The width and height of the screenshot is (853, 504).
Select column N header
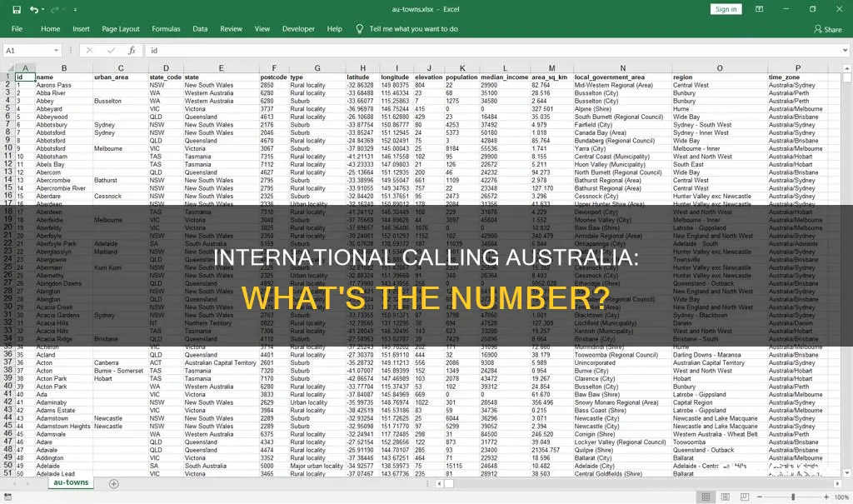622,68
